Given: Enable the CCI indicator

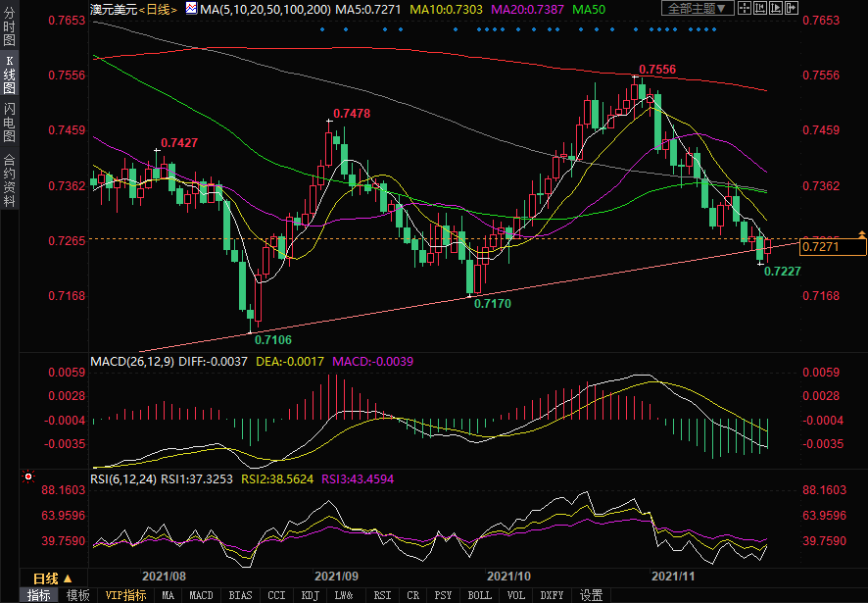Looking at the screenshot, I should pyautogui.click(x=276, y=595).
